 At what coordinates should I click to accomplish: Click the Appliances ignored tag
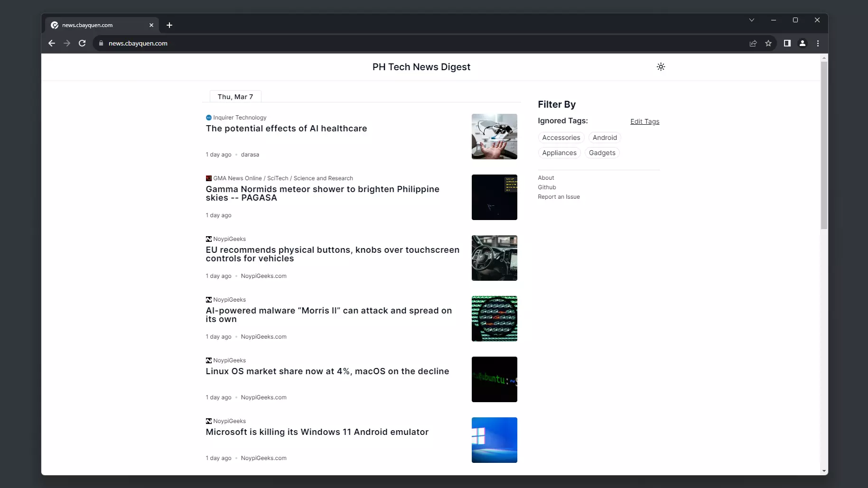(559, 153)
